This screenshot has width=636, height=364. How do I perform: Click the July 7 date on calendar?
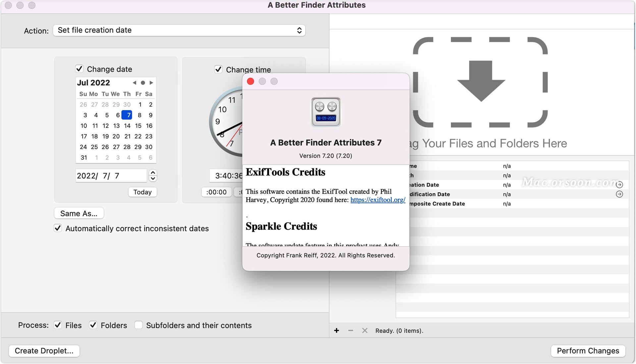(127, 115)
